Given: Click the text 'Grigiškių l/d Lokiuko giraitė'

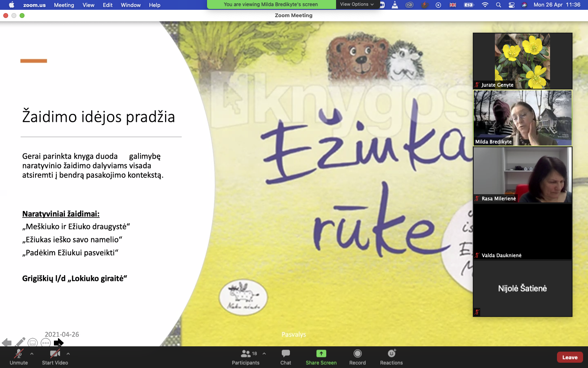Looking at the screenshot, I should [x=75, y=278].
